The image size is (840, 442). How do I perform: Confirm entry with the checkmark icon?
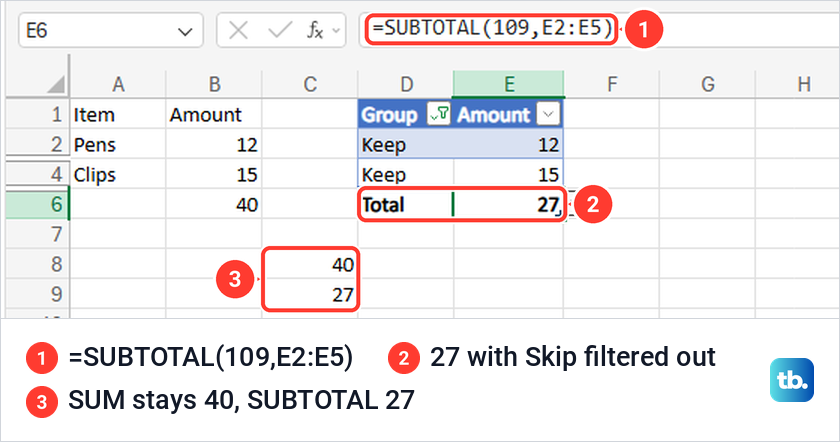coord(279,31)
